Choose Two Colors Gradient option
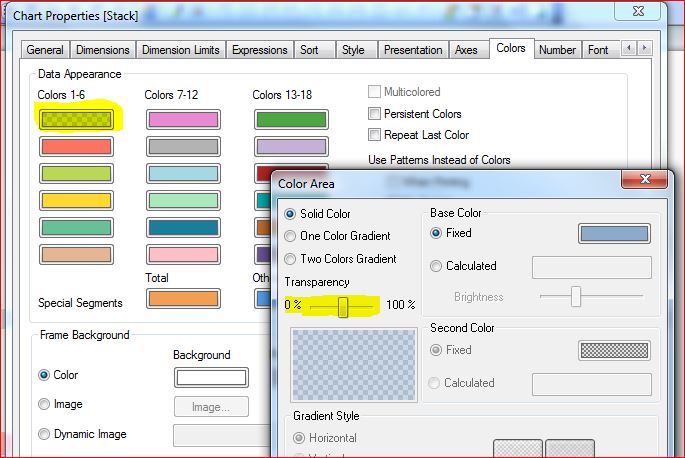The width and height of the screenshot is (685, 458). [290, 259]
